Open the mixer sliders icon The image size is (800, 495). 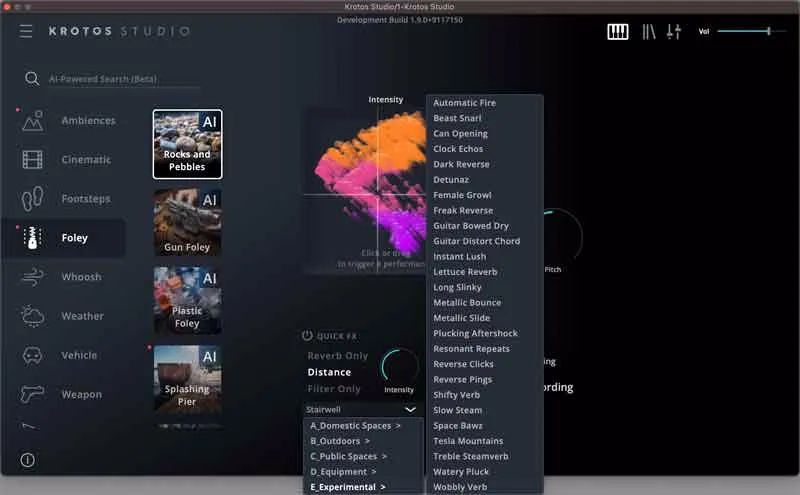(x=673, y=32)
